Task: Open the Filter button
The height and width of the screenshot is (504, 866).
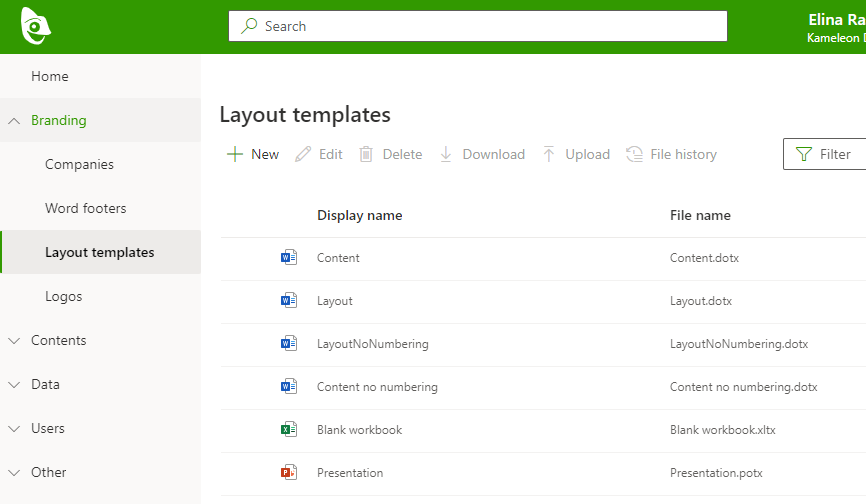Action: pyautogui.click(x=823, y=154)
